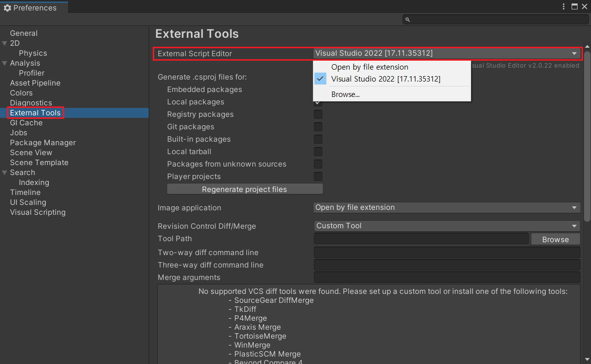Open Scene View preferences
Viewport: 591px width, 364px height.
pyautogui.click(x=31, y=153)
